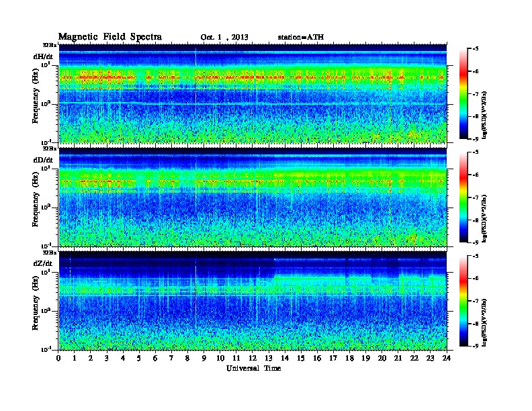Click hour tick label 8 on time axis
Image resolution: width=532 pixels, height=411 pixels.
[187, 358]
